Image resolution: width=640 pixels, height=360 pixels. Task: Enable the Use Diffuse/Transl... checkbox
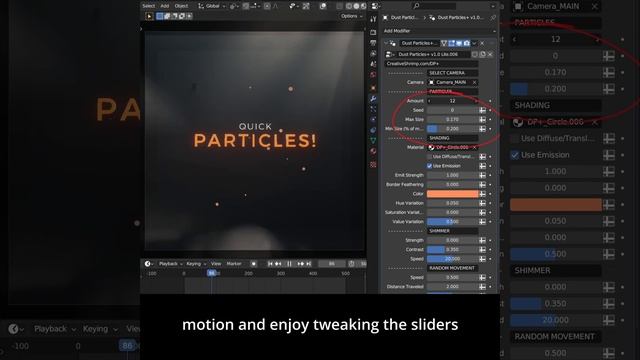[429, 157]
